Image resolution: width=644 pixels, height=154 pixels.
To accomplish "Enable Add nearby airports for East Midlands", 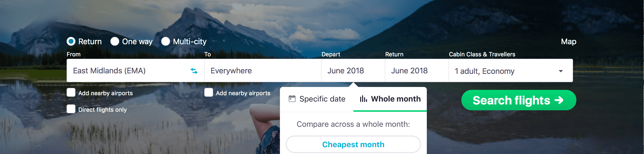I will [x=71, y=92].
